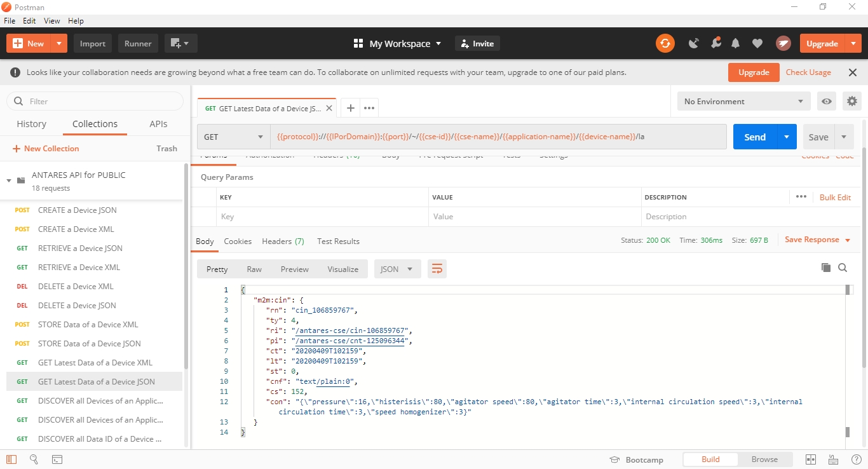The image size is (868, 469).
Task: Switch to the History tab
Action: (31, 124)
